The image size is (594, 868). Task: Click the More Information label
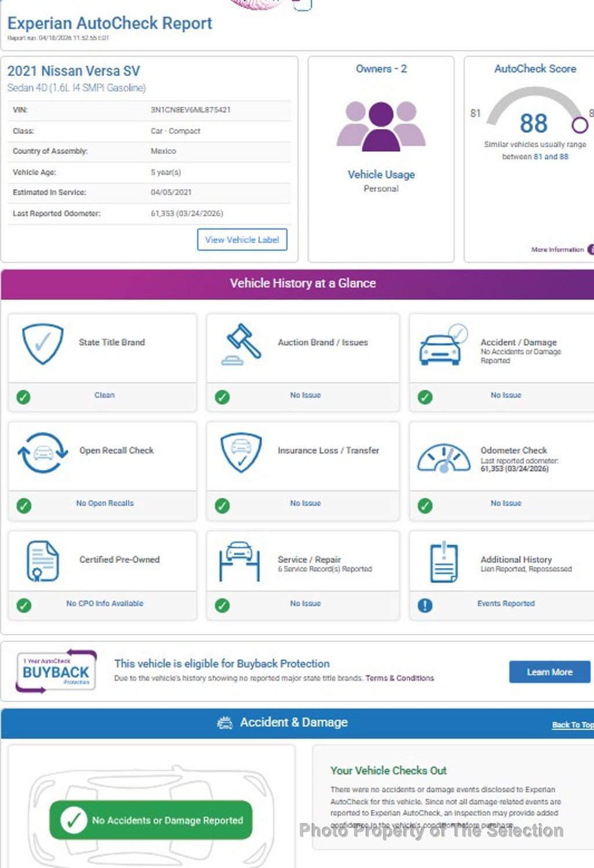(x=557, y=249)
